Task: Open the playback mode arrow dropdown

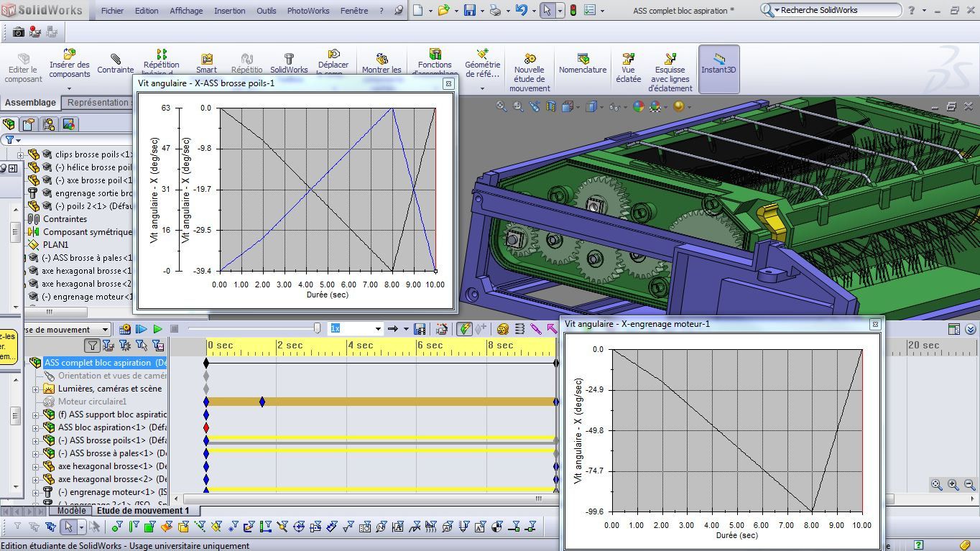Action: coord(406,329)
